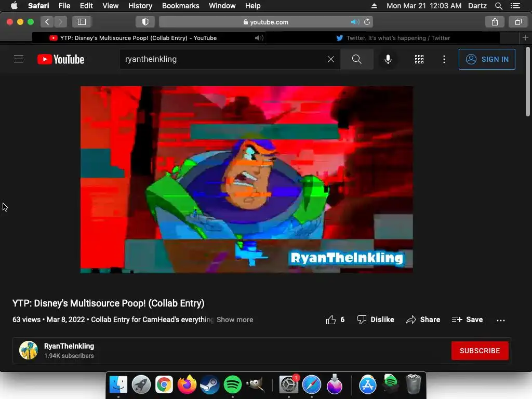This screenshot has height=399, width=532.
Task: Mute the YouTube tab speaker icon
Action: 259,38
